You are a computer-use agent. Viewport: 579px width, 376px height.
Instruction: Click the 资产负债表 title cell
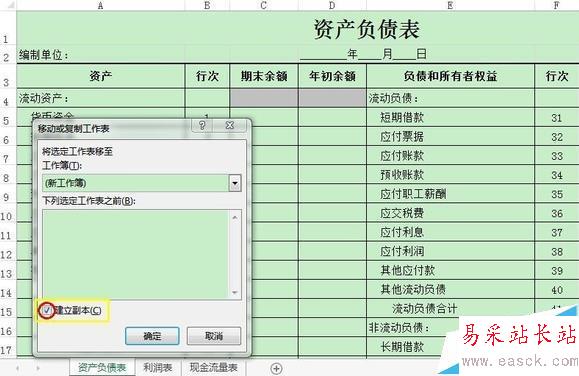click(367, 29)
